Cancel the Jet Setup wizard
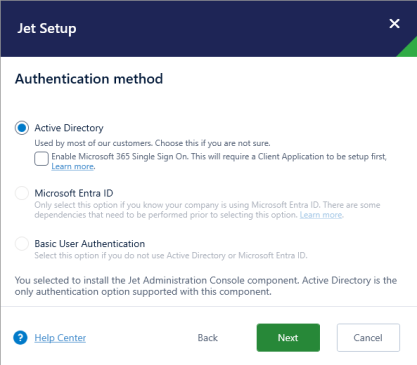Screen dimensions: 417x365 click(368, 338)
